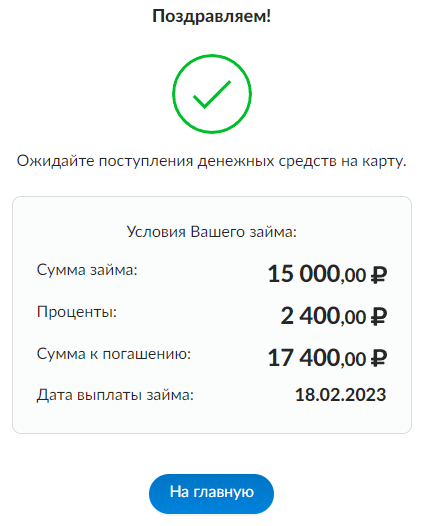This screenshot has width=422, height=526.
Task: Click the Сумма к погашению label
Action: [x=114, y=354]
